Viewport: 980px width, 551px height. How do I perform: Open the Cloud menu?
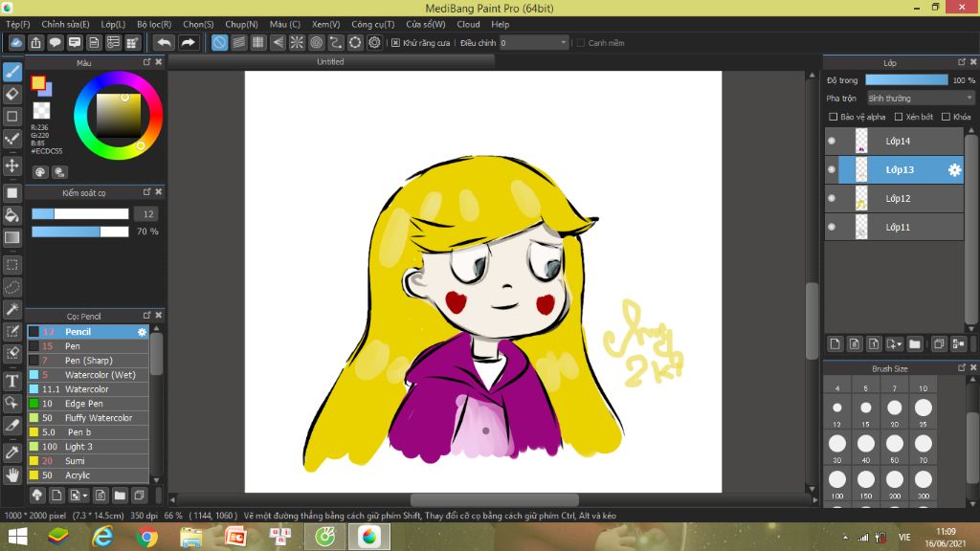click(x=468, y=24)
